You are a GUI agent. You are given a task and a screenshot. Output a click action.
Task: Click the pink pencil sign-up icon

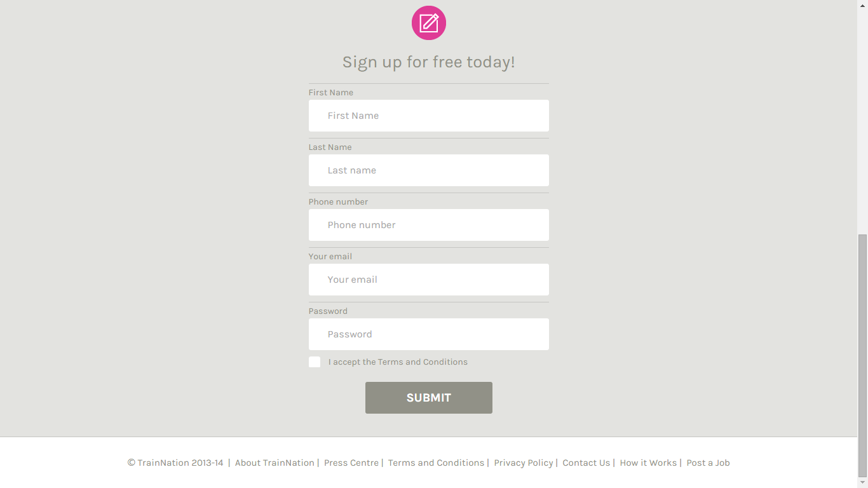pos(429,23)
